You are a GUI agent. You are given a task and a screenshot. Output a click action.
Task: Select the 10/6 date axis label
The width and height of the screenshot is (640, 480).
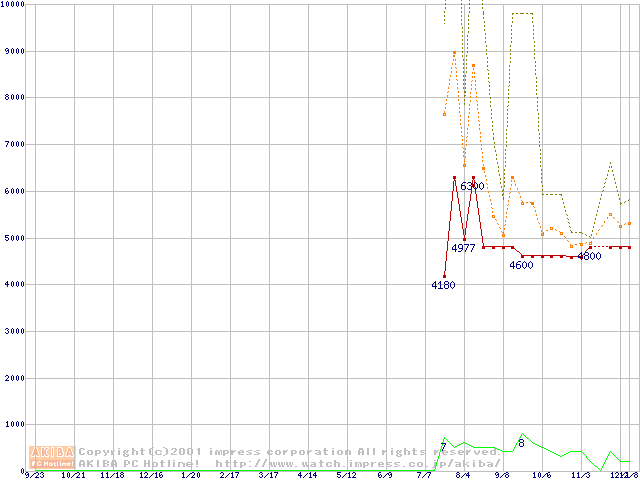tap(541, 476)
